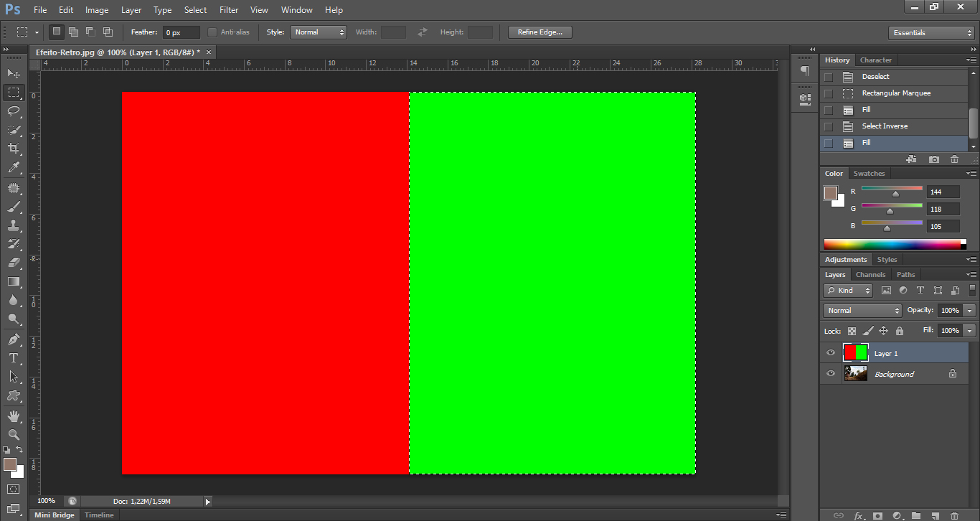This screenshot has height=521, width=980.
Task: Enable the Anti-alias checkbox
Action: 212,32
